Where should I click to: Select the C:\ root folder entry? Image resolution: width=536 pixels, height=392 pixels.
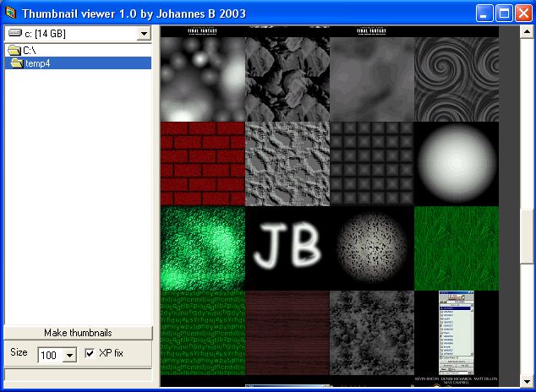(x=29, y=51)
